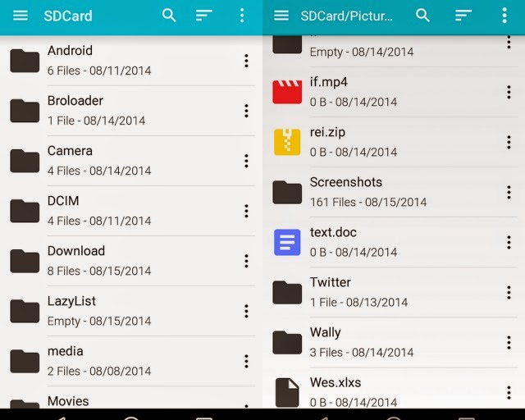Select the Twitter folder name
Viewport: 525px width, 420px height.
point(331,282)
